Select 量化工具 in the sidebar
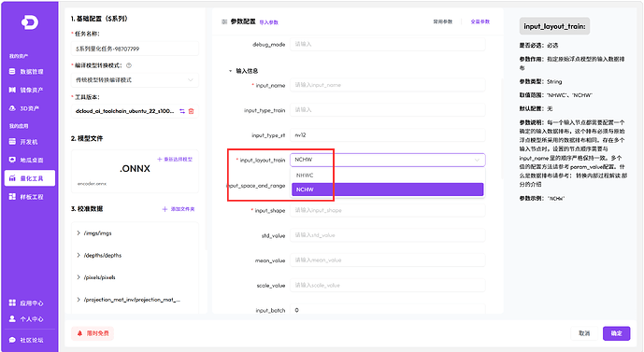The width and height of the screenshot is (644, 352). [x=30, y=178]
